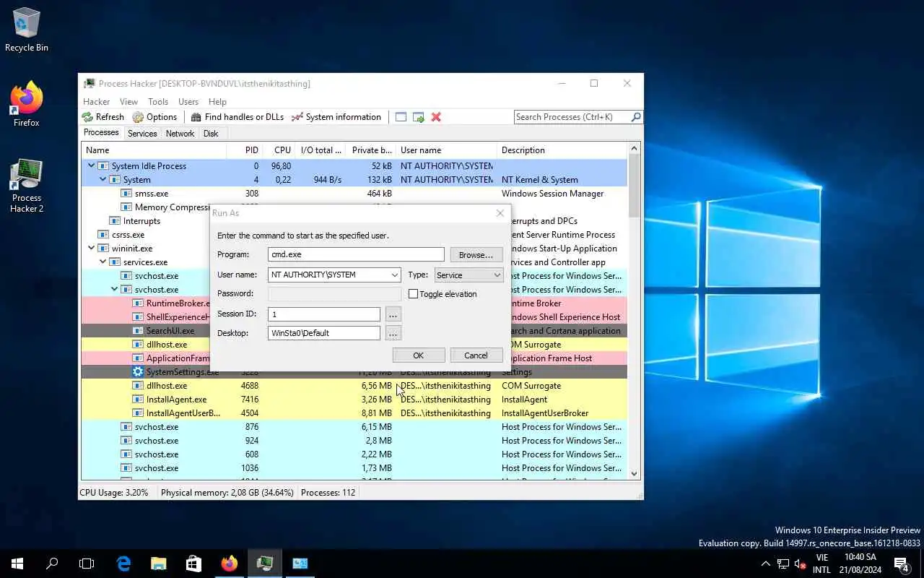Click the taskbar search icon

[x=52, y=564]
